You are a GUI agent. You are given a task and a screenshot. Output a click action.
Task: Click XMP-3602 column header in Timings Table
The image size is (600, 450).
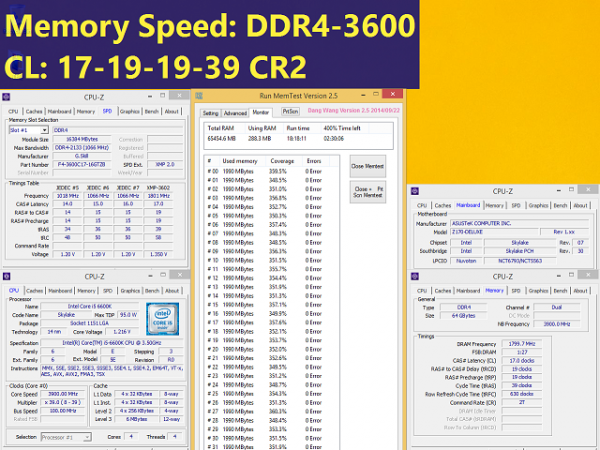[x=158, y=188]
